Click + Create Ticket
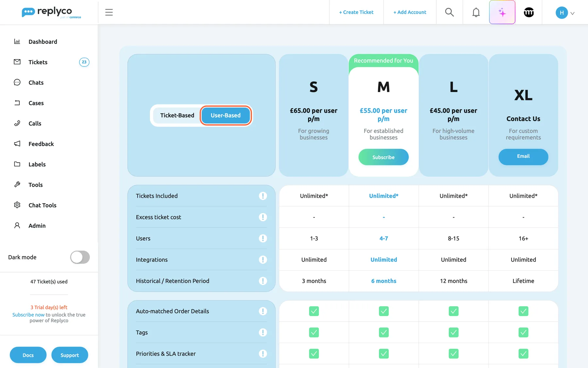 356,12
